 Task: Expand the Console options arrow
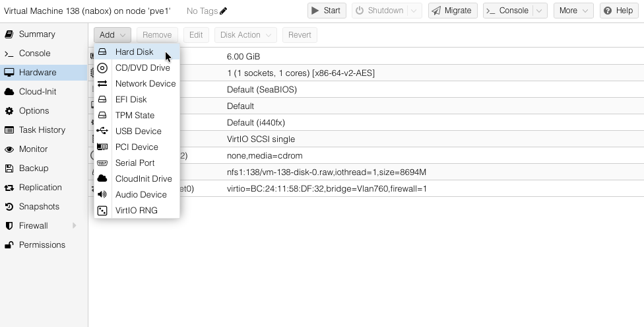(x=539, y=11)
